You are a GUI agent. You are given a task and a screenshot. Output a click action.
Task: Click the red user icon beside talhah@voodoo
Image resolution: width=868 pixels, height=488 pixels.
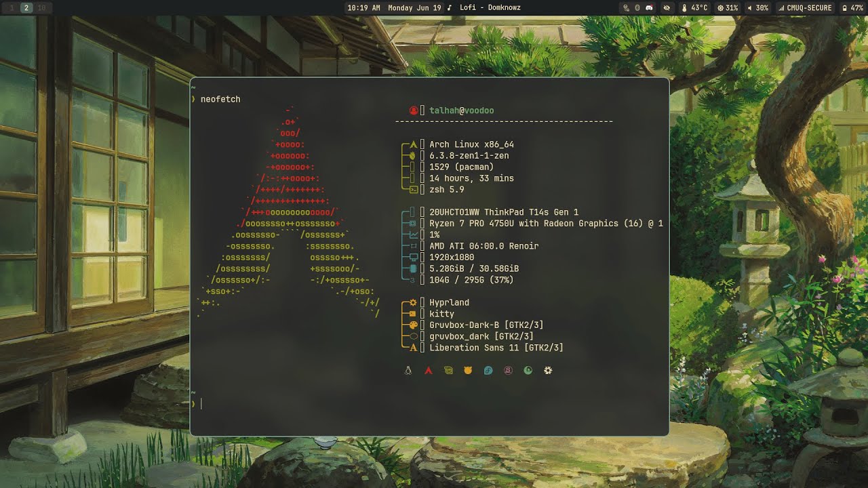(x=414, y=110)
